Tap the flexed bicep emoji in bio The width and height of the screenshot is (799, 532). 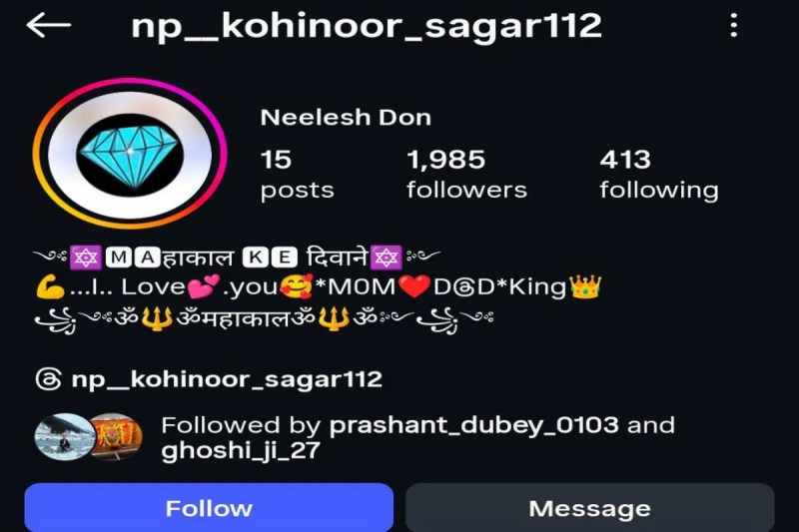(51, 287)
